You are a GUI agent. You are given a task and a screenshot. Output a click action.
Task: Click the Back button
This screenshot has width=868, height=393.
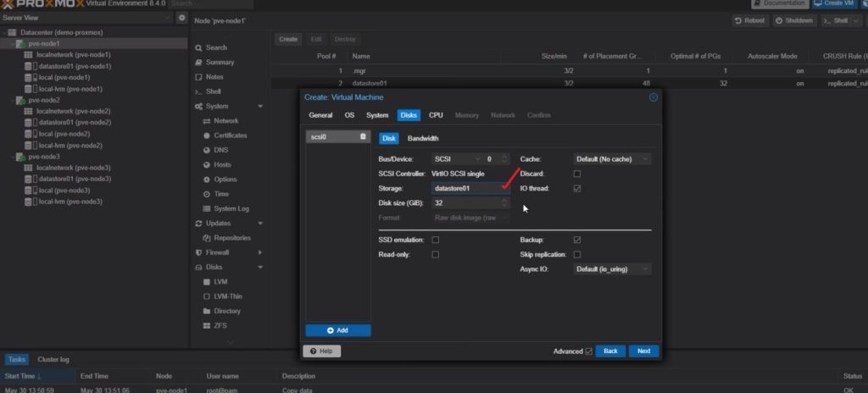pos(610,351)
